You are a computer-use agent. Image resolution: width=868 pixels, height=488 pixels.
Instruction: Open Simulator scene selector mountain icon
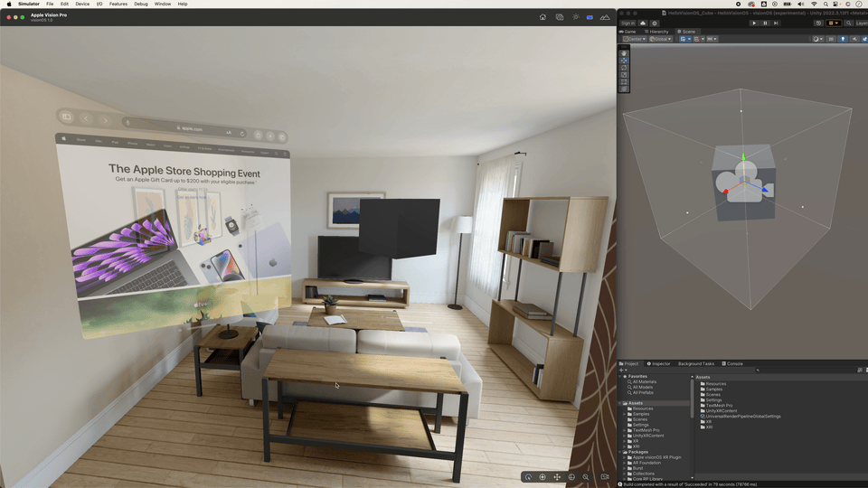pos(605,17)
